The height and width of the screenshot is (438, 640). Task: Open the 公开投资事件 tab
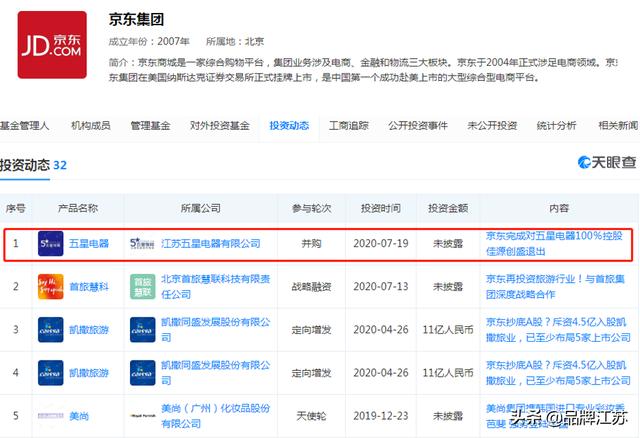tap(418, 126)
